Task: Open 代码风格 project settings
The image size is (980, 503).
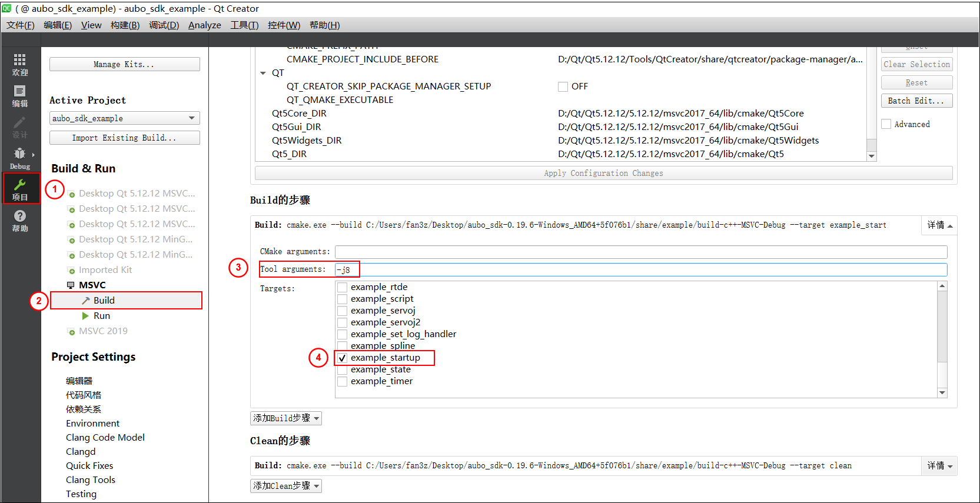Action: (x=84, y=395)
